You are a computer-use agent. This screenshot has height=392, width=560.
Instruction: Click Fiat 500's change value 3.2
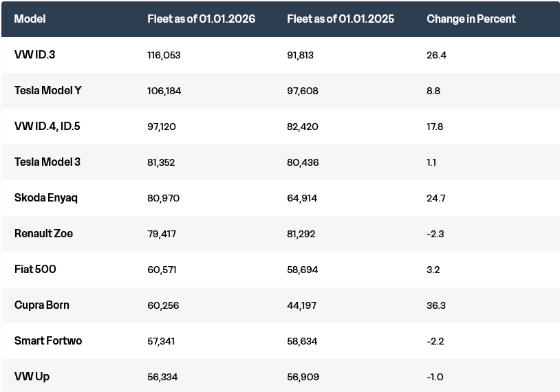[433, 270]
